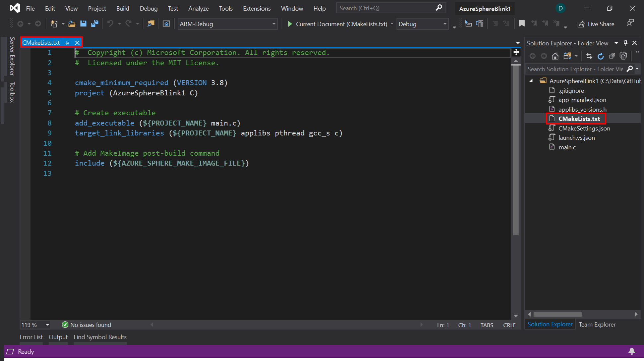Viewport: 644px width, 361px height.
Task: Switch to the Team Explorer tab
Action: pyautogui.click(x=597, y=325)
